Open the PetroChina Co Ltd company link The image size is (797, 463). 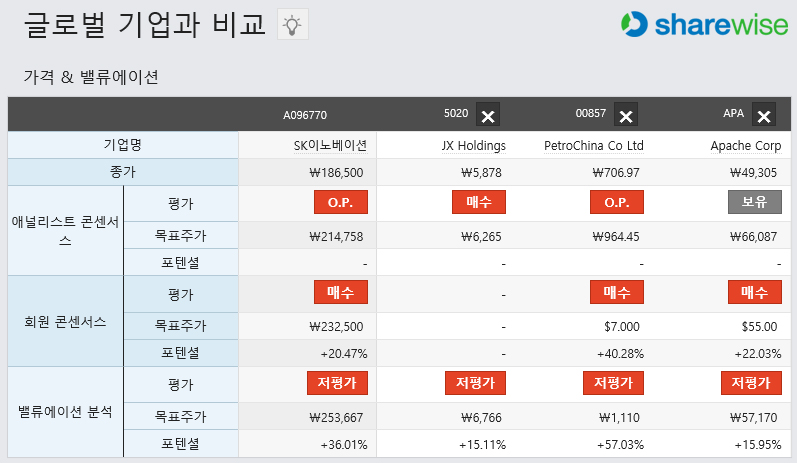594,146
